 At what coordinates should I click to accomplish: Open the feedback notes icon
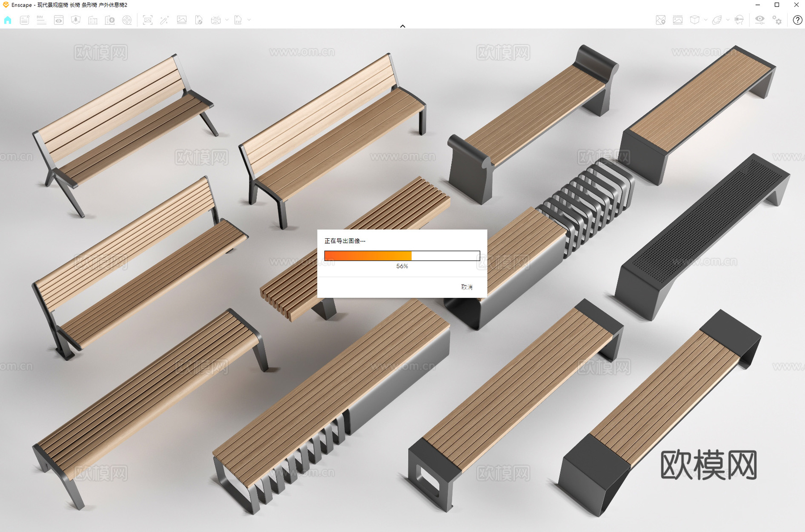tap(25, 20)
